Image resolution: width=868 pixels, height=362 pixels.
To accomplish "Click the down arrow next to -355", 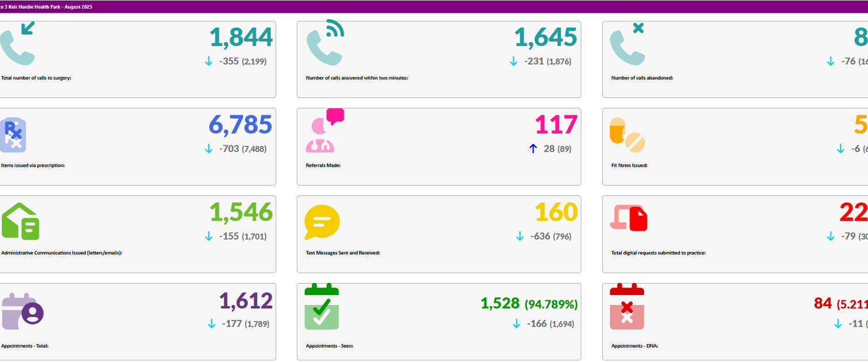I will [x=209, y=61].
